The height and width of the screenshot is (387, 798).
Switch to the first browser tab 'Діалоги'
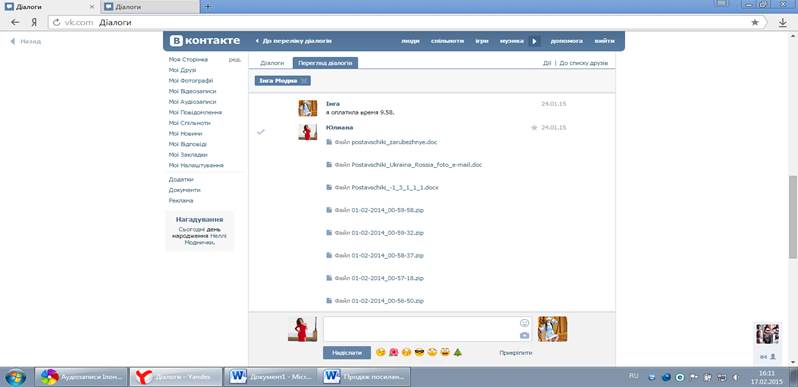(50, 7)
